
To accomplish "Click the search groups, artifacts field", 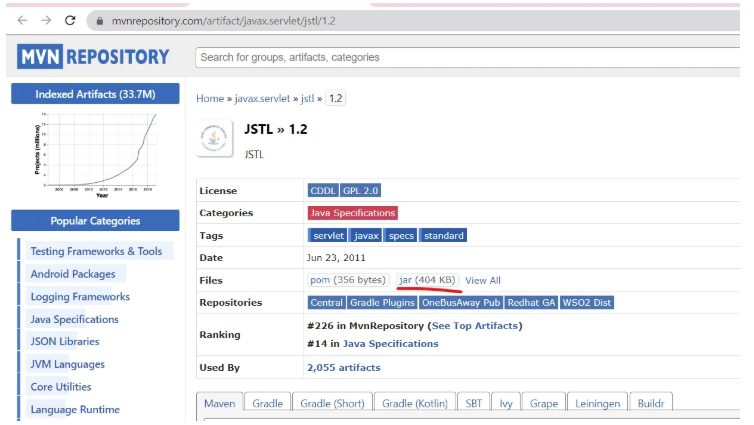I will point(467,57).
